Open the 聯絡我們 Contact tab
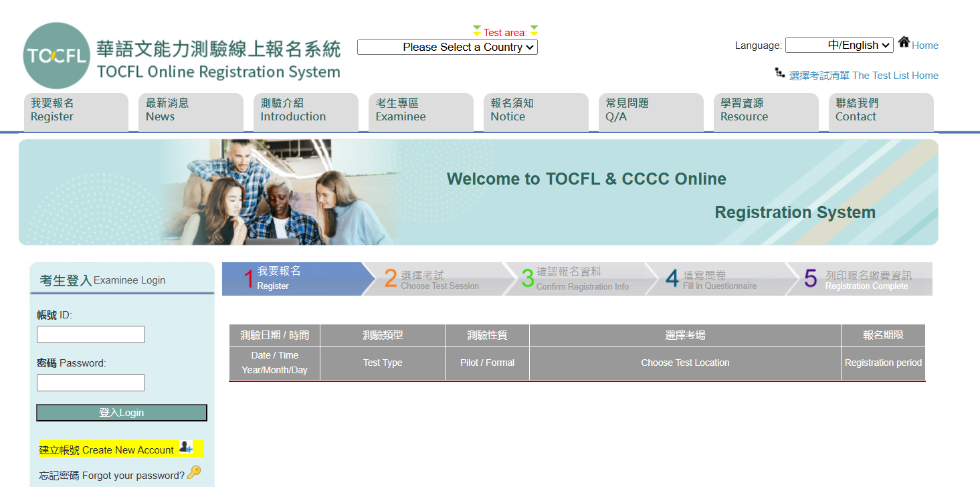Image resolution: width=980 pixels, height=495 pixels. point(881,111)
